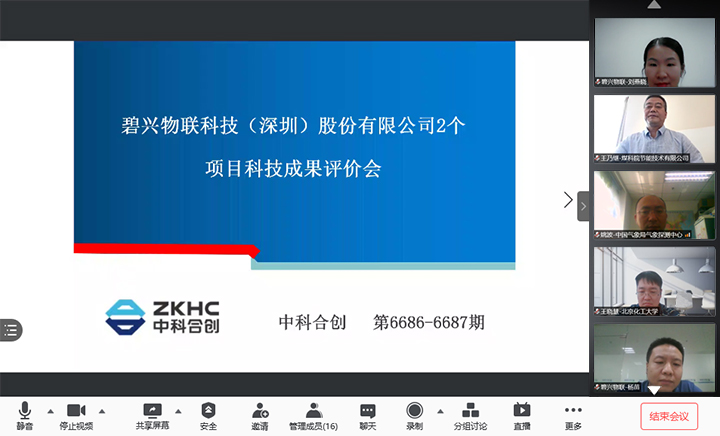Click slide title line 项目科技成果评价会
Image resolution: width=720 pixels, height=436 pixels.
click(293, 169)
